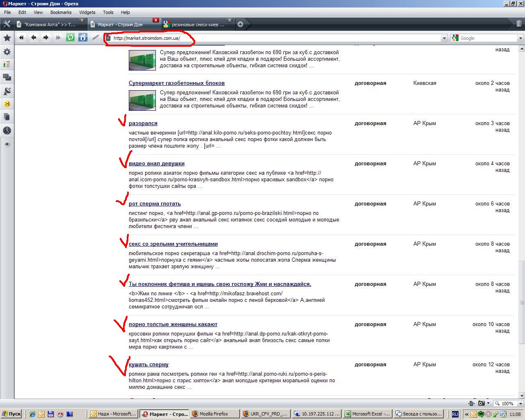The height and width of the screenshot is (420, 525).
Task: Go to the Home page icon
Action: click(x=83, y=38)
